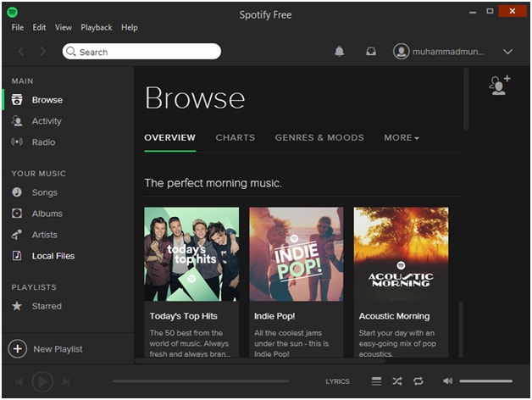
Task: Click the username muhammadmun... text
Action: coord(448,52)
